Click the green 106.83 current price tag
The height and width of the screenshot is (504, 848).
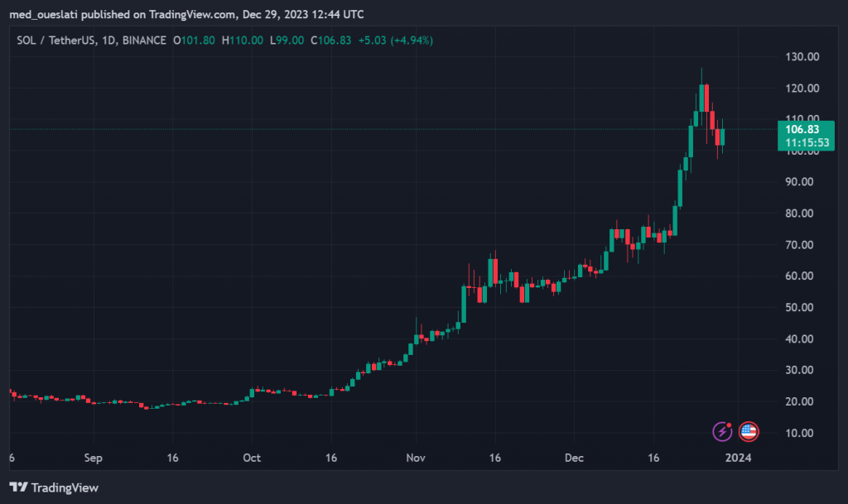click(802, 129)
